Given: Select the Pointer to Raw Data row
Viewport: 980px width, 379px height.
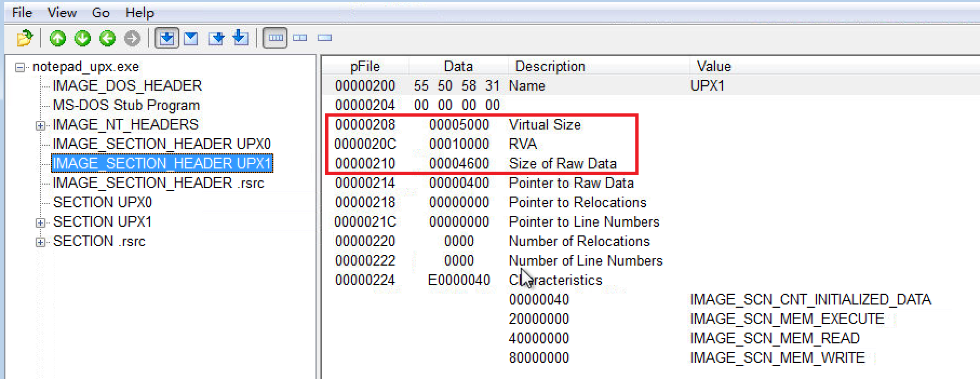Looking at the screenshot, I should [x=570, y=183].
